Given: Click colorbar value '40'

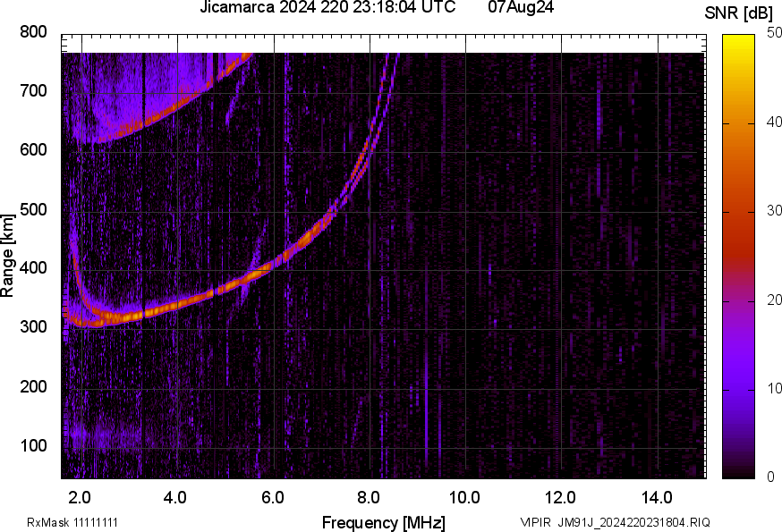Looking at the screenshot, I should tap(774, 122).
